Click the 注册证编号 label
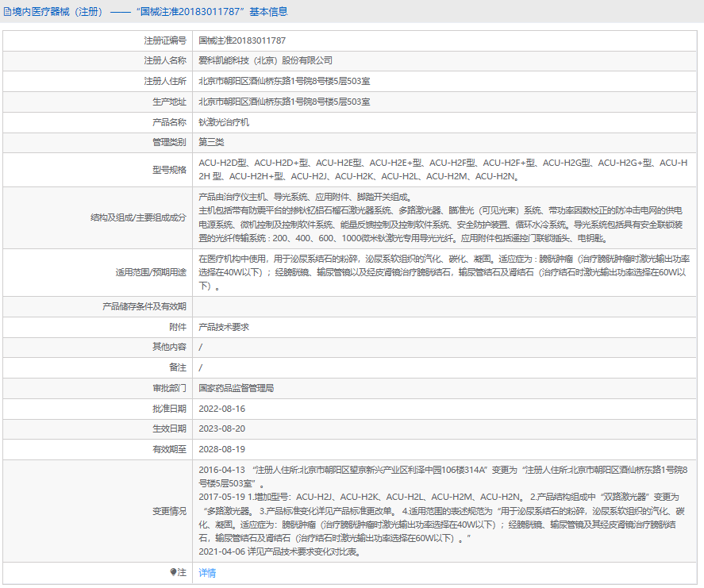Screen dimensions: 704x588 165,40
